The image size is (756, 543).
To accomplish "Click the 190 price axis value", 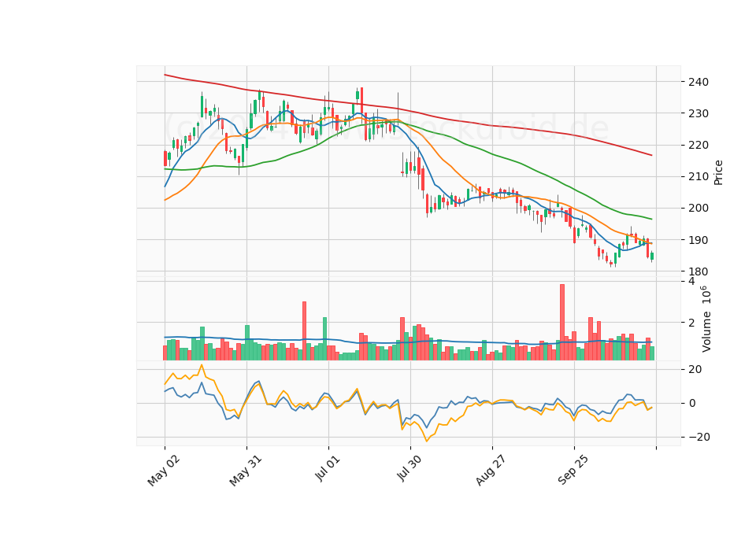I will click(699, 240).
